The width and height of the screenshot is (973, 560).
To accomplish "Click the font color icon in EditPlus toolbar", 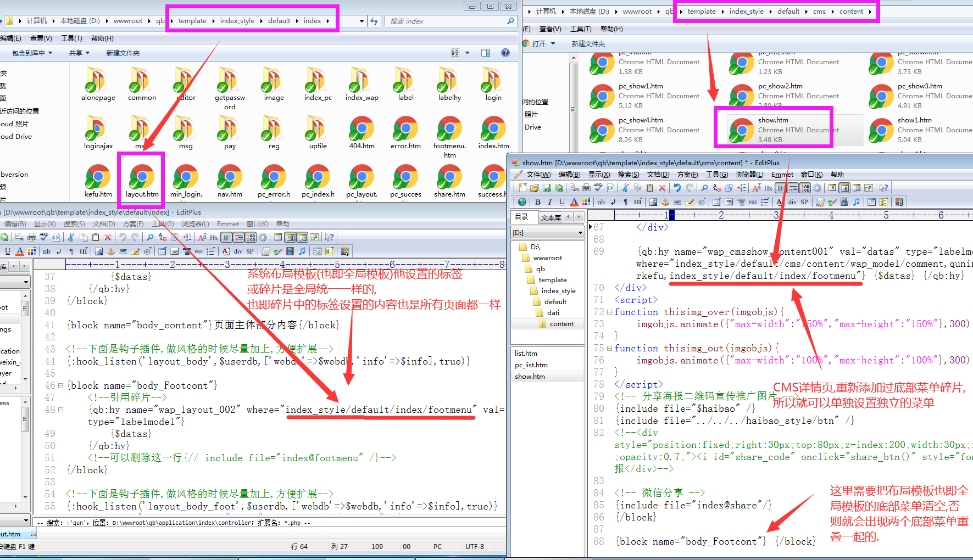I will [574, 202].
